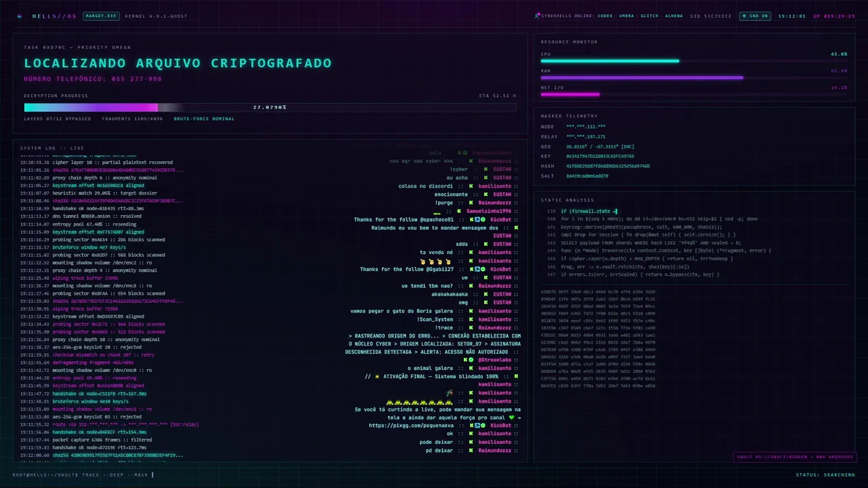Click the GEO coordinates value
The width and height of the screenshot is (868, 488).
coord(600,146)
